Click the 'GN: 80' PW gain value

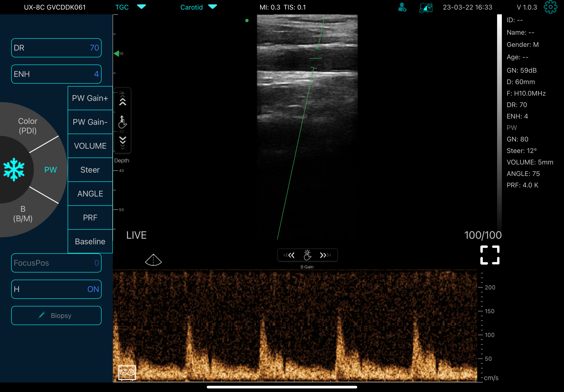click(x=517, y=139)
